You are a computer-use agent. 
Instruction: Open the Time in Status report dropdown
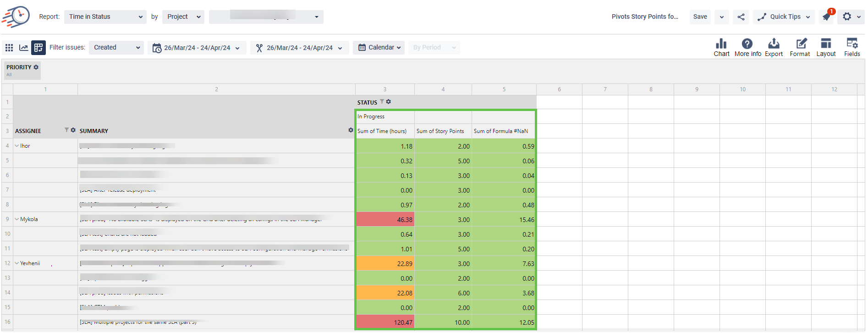pos(105,17)
